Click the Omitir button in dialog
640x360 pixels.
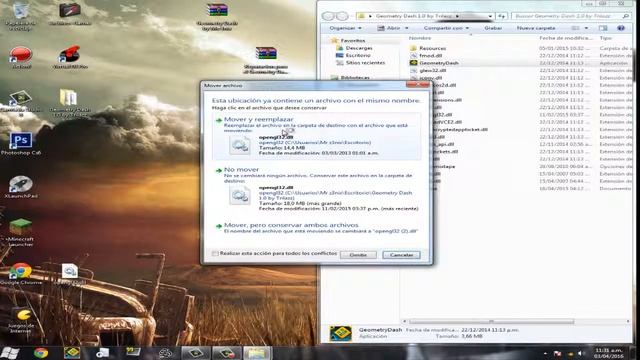point(358,255)
